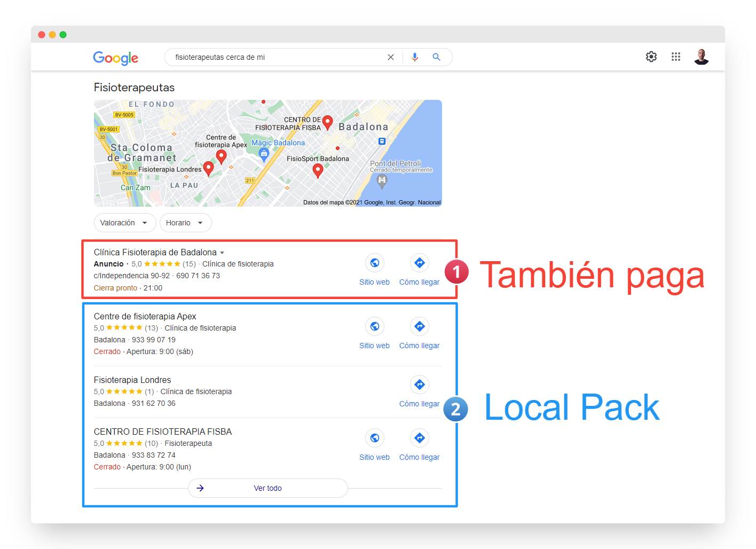
Task: Click website globe icon for Clínica Fisioterapia de Badalona
Action: tap(375, 263)
